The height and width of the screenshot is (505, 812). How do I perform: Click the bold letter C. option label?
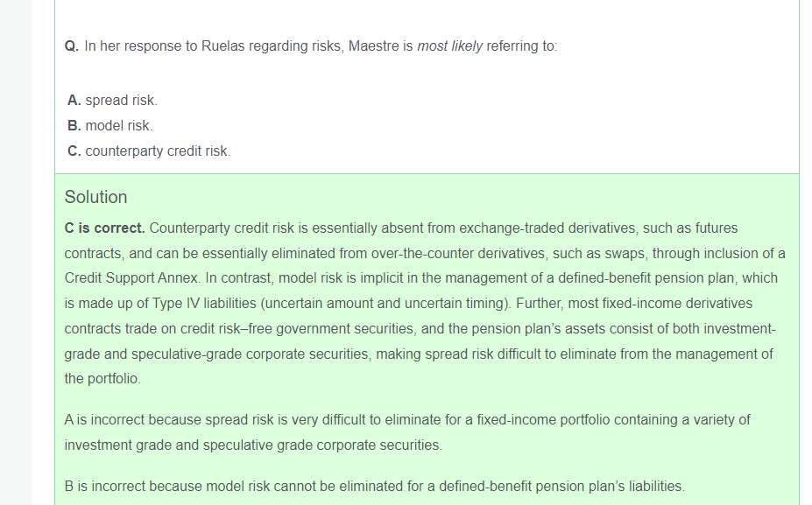(74, 151)
